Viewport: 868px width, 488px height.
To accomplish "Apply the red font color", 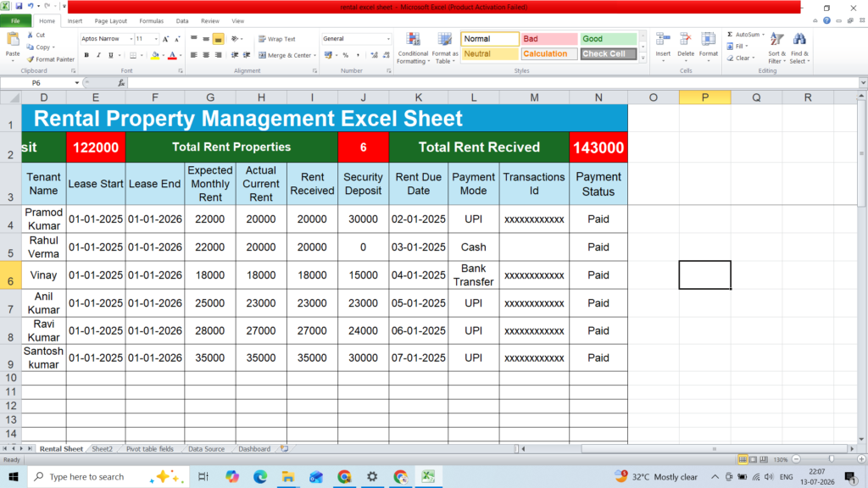I will click(172, 55).
